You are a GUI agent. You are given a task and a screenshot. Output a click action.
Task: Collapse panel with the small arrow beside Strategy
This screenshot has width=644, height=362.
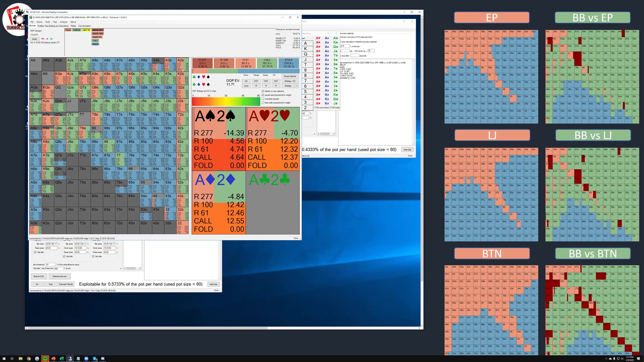click(x=297, y=86)
